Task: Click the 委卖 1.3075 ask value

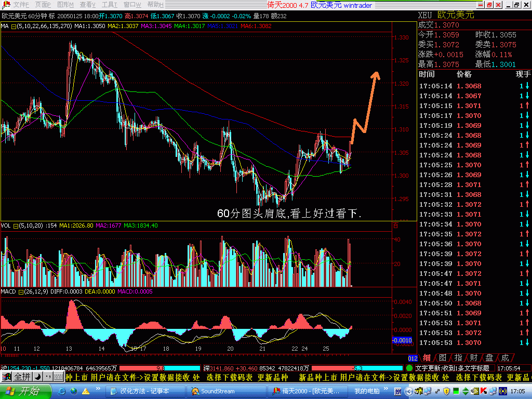Action: (x=495, y=45)
